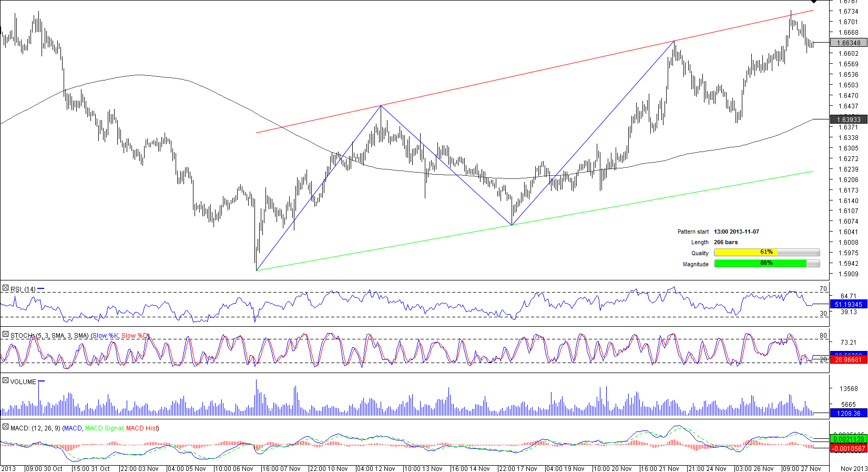This screenshot has height=472, width=868.
Task: Click the green MACD Signal legend label
Action: (104, 428)
